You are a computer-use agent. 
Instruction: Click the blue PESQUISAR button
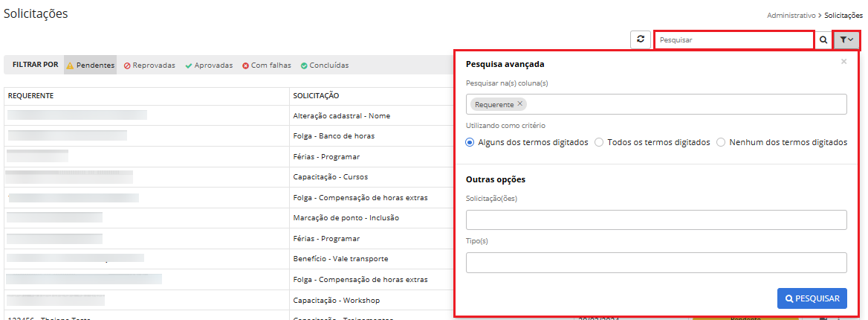[x=812, y=298]
